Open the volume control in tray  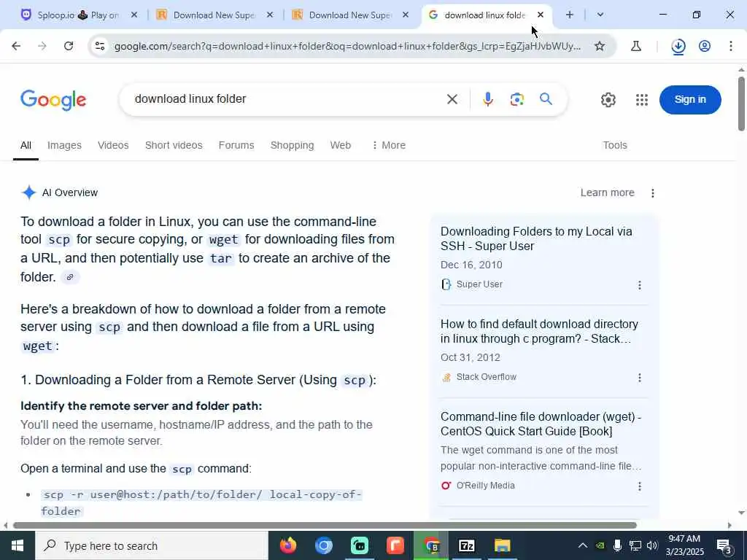[x=652, y=545]
